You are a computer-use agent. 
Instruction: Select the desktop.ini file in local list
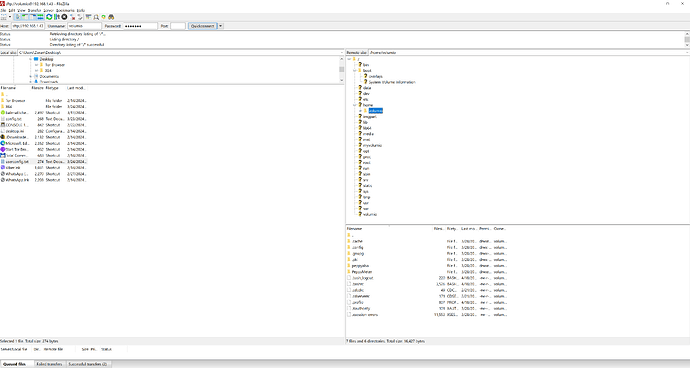click(x=44, y=131)
